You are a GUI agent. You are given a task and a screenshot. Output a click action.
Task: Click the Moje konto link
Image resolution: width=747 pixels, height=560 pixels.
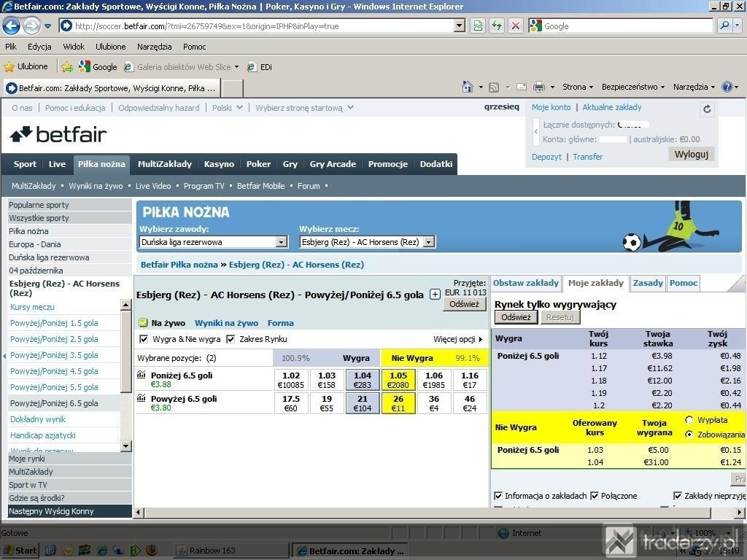pos(551,107)
